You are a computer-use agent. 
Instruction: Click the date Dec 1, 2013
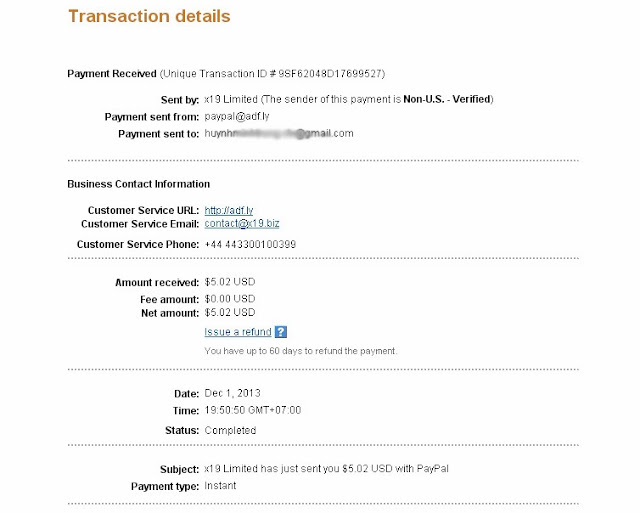pyautogui.click(x=232, y=394)
